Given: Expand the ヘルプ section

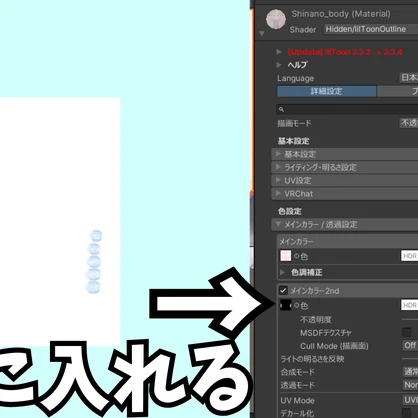Looking at the screenshot, I should click(x=279, y=65).
